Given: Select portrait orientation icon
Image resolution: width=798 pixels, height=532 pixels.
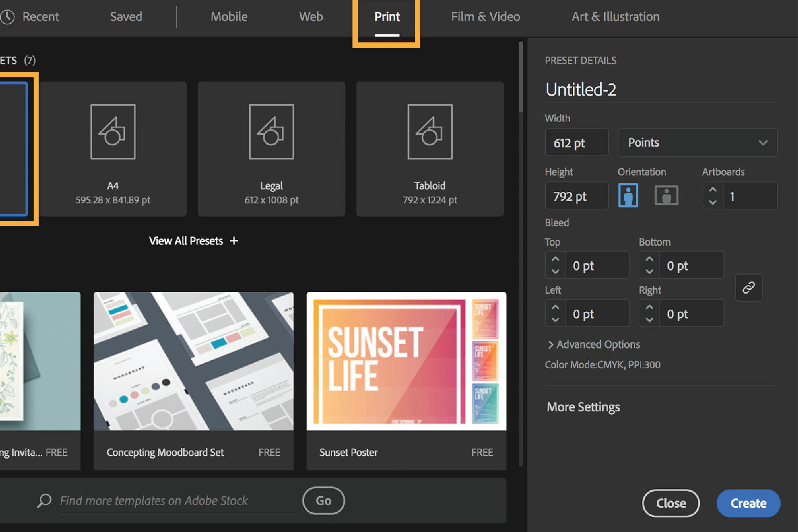Looking at the screenshot, I should [628, 195].
